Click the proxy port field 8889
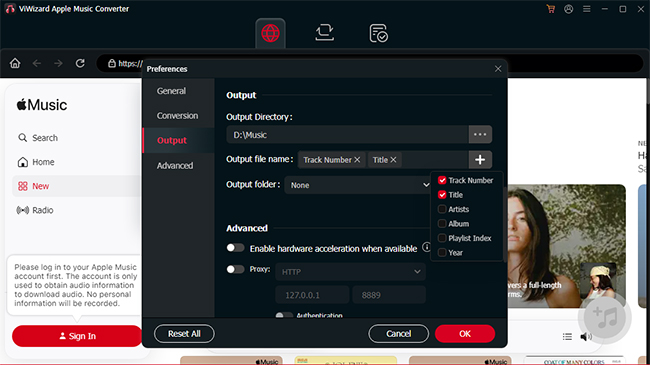The height and width of the screenshot is (365, 650). [x=389, y=295]
